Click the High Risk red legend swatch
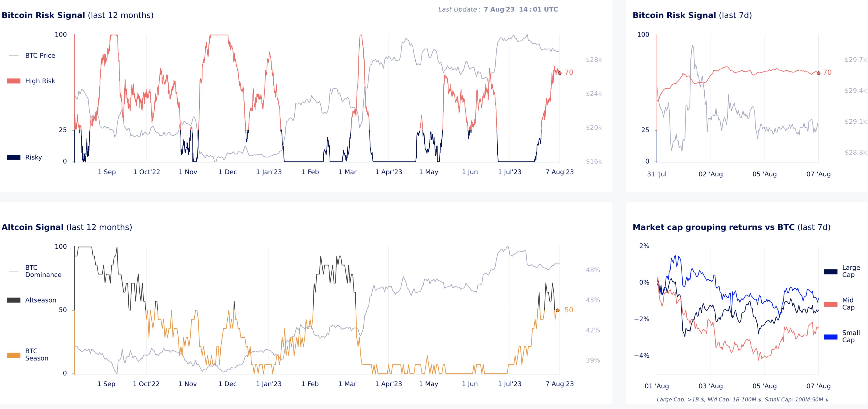Screen dimensions: 868x409 pos(14,81)
